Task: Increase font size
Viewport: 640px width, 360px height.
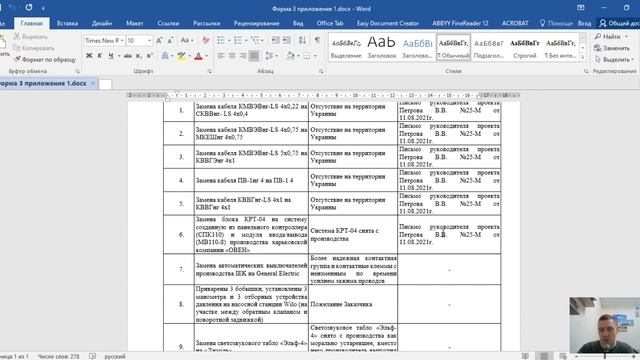Action: 159,40
